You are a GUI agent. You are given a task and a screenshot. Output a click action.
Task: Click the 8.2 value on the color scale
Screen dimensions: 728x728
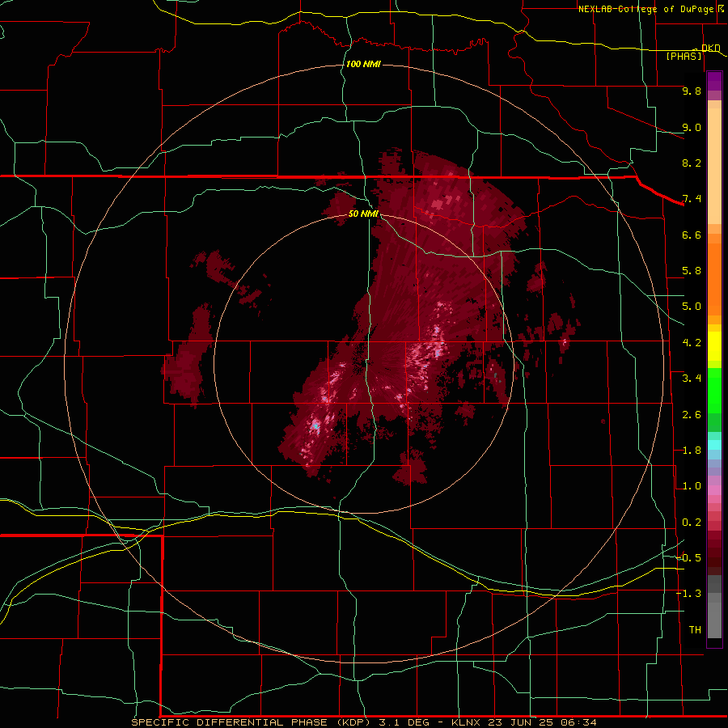[692, 163]
